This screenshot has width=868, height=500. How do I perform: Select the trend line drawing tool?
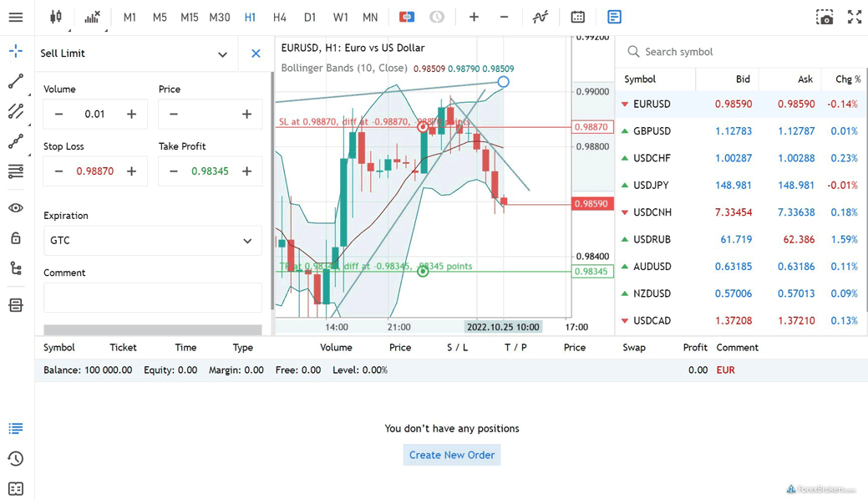pos(16,82)
